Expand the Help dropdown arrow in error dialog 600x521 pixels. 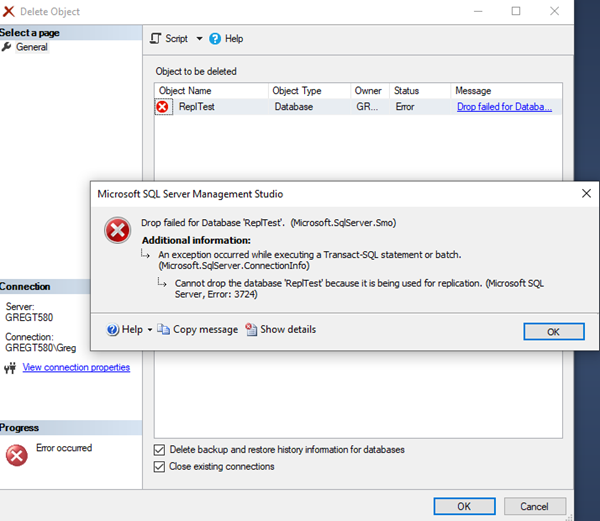(x=150, y=329)
